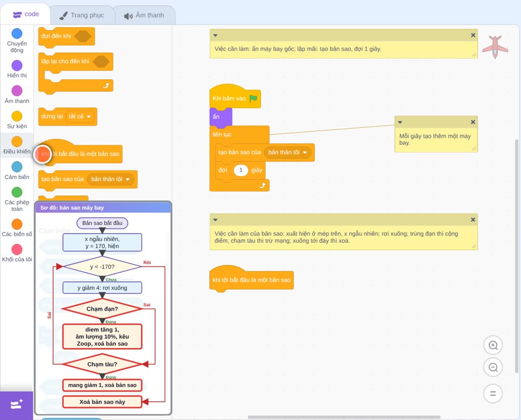Click the horizontal workspace scrollbar
521x420 pixels.
344,417
